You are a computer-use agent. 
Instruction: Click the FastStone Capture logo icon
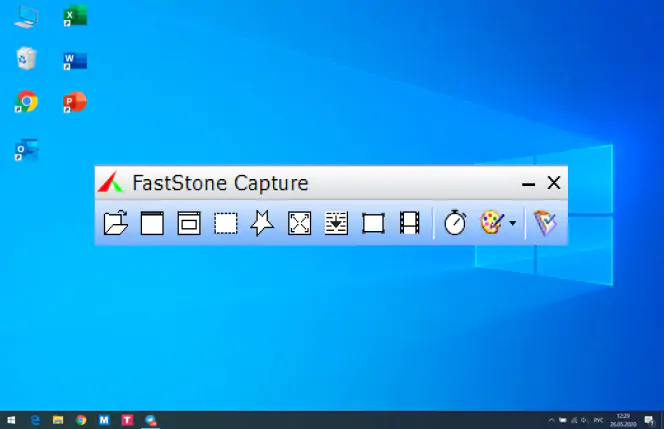111,183
